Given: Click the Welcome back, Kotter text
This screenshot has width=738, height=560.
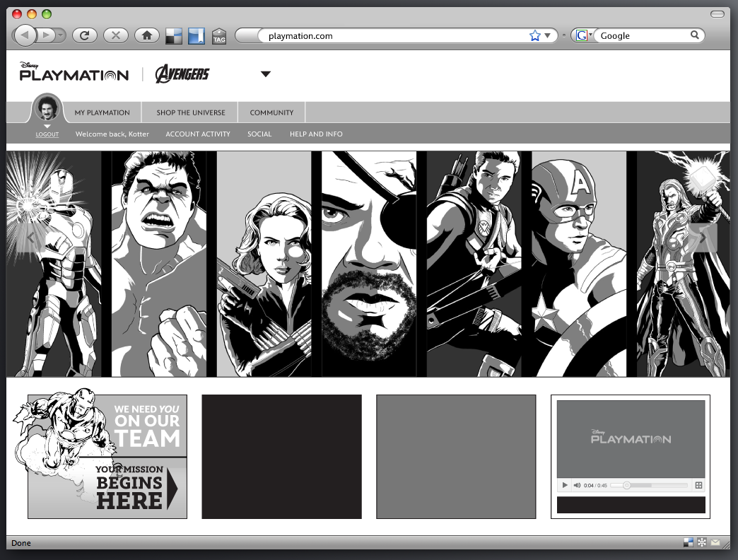Looking at the screenshot, I should 112,134.
